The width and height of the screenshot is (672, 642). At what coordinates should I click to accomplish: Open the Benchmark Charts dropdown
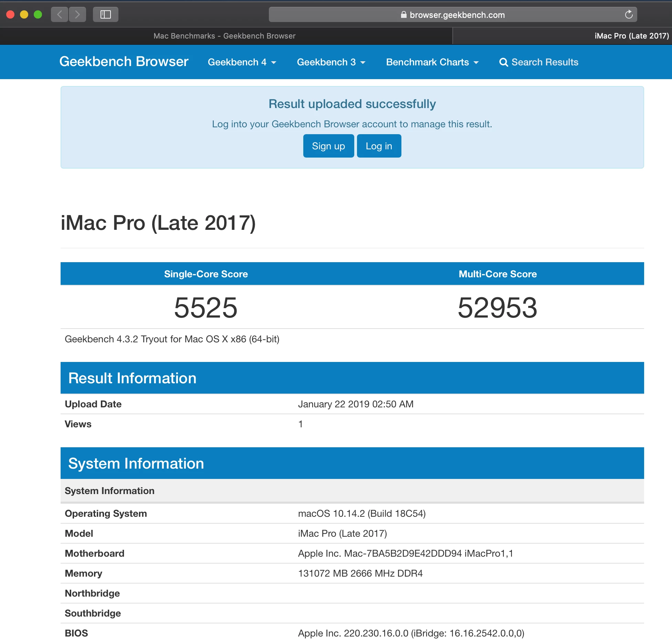[x=432, y=62]
